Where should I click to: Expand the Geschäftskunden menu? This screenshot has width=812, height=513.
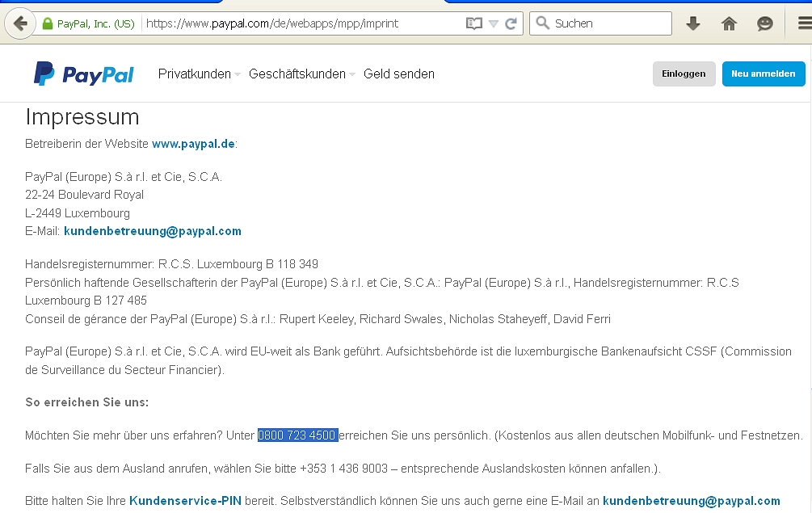302,74
